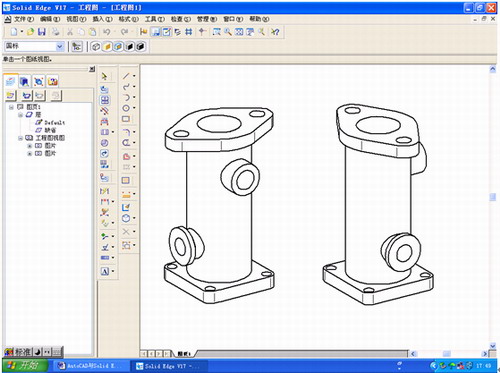The width and height of the screenshot is (500, 373).
Task: Open the 工具 menu
Action: click(155, 19)
